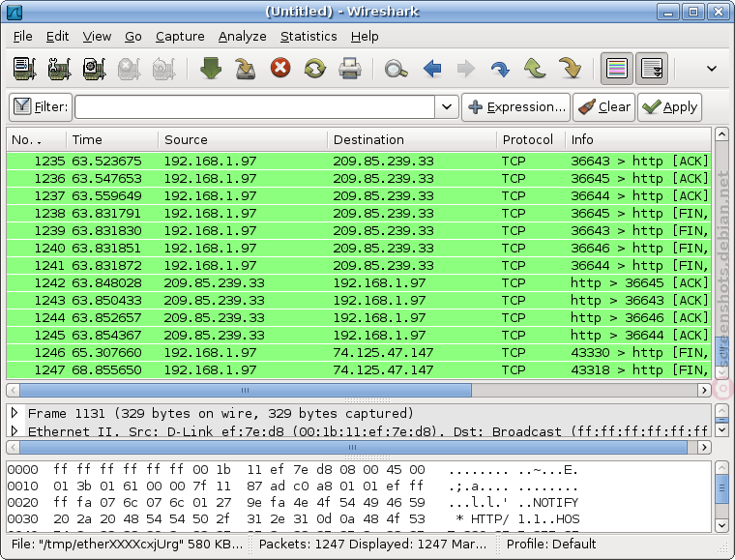
Task: Start a new live capture icon
Action: point(94,69)
